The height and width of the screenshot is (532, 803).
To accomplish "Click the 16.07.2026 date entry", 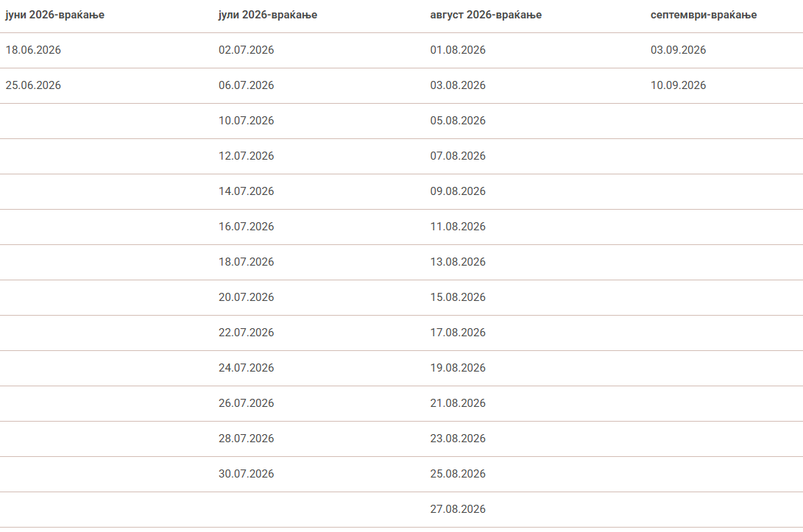I will (x=246, y=227).
